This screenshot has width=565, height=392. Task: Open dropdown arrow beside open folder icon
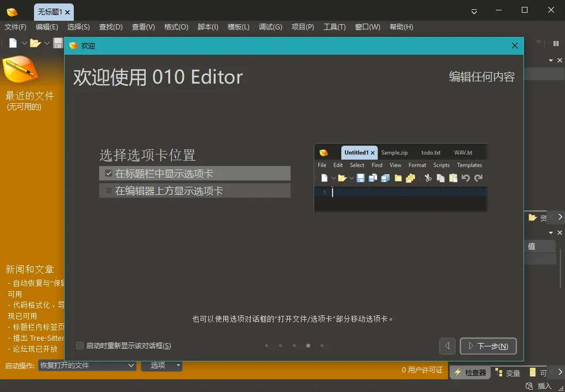tap(47, 43)
